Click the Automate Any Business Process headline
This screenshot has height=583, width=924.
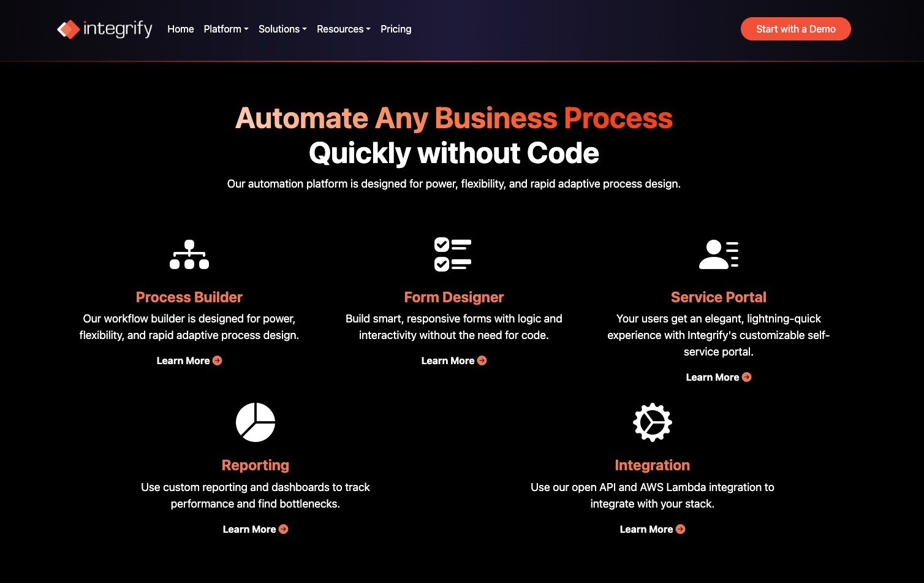[454, 118]
